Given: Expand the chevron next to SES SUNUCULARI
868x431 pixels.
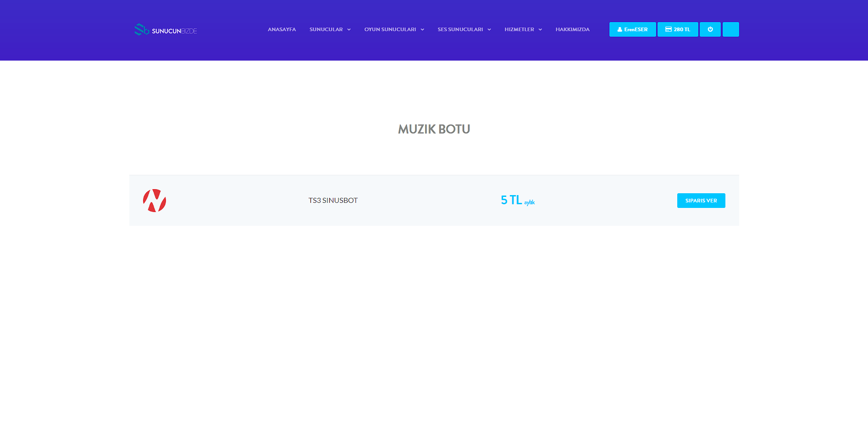Looking at the screenshot, I should point(489,30).
